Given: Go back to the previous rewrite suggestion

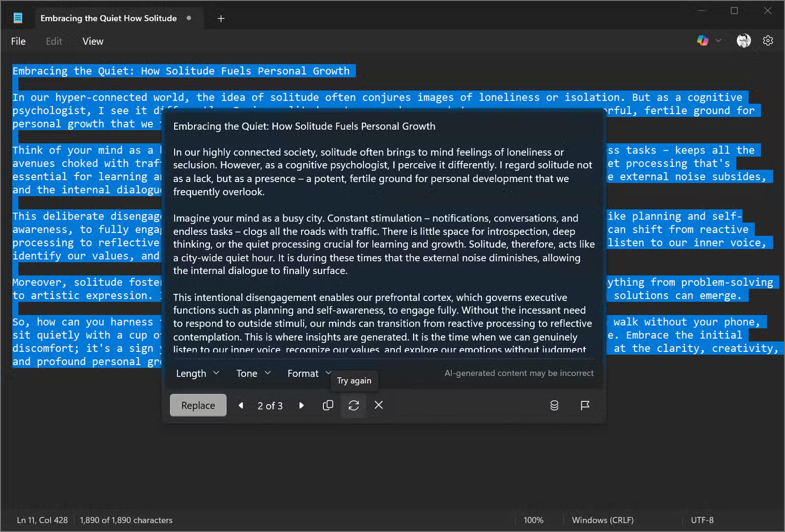Looking at the screenshot, I should 241,405.
